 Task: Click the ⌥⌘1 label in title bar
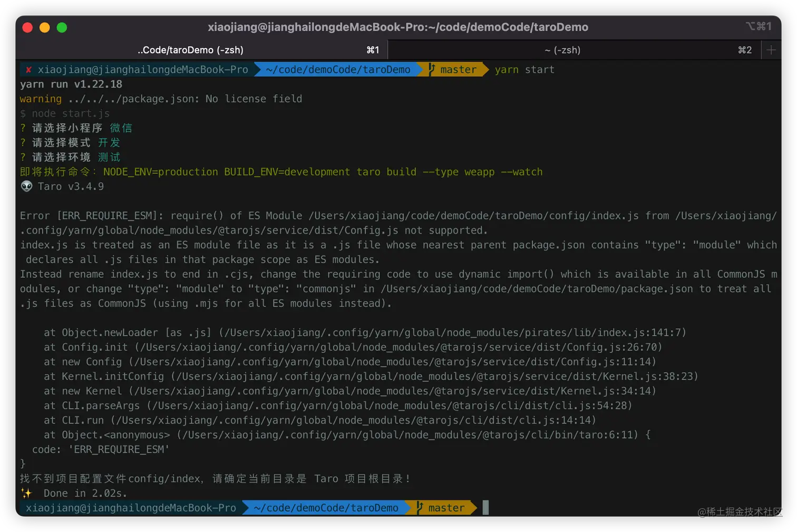[759, 26]
